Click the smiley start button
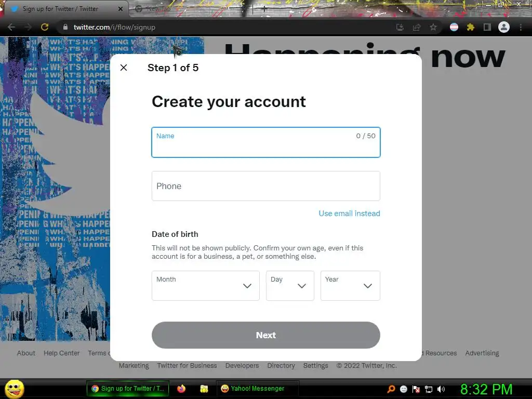 [14, 389]
